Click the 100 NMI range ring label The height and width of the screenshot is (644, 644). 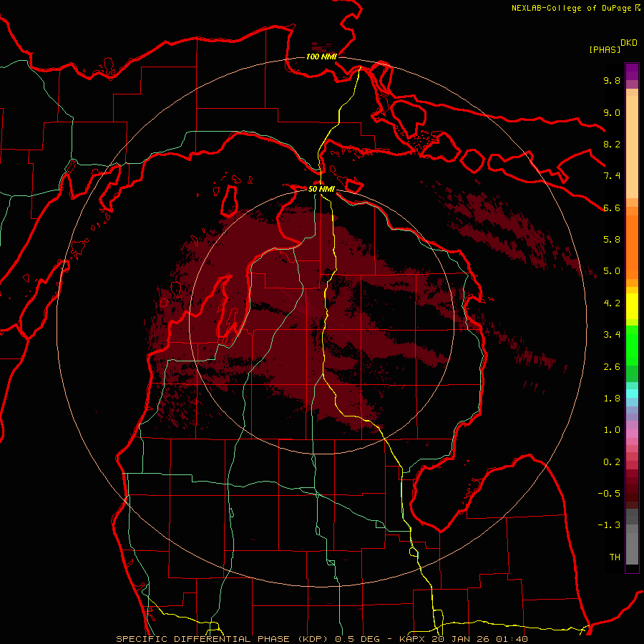point(321,57)
